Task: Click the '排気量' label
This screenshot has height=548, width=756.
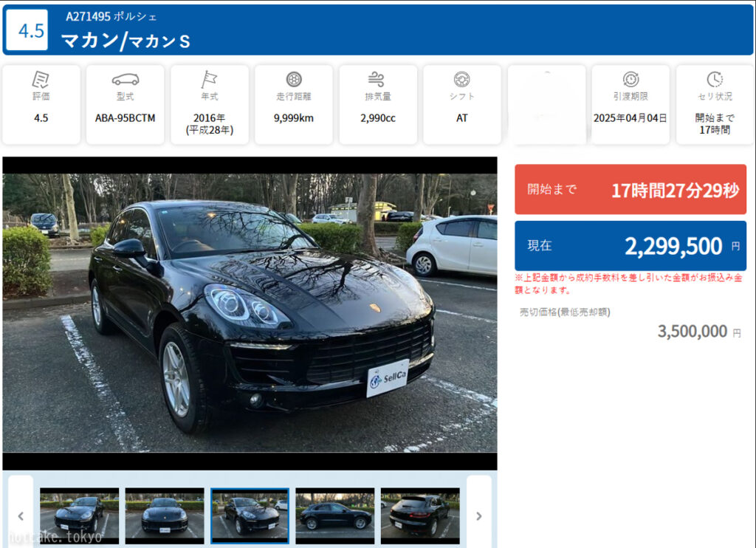Action: 377,97
